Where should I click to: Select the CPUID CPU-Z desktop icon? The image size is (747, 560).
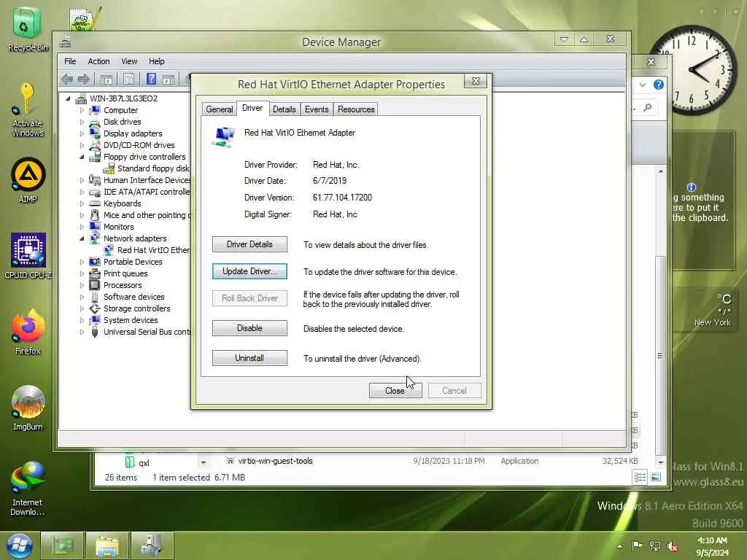tap(28, 256)
